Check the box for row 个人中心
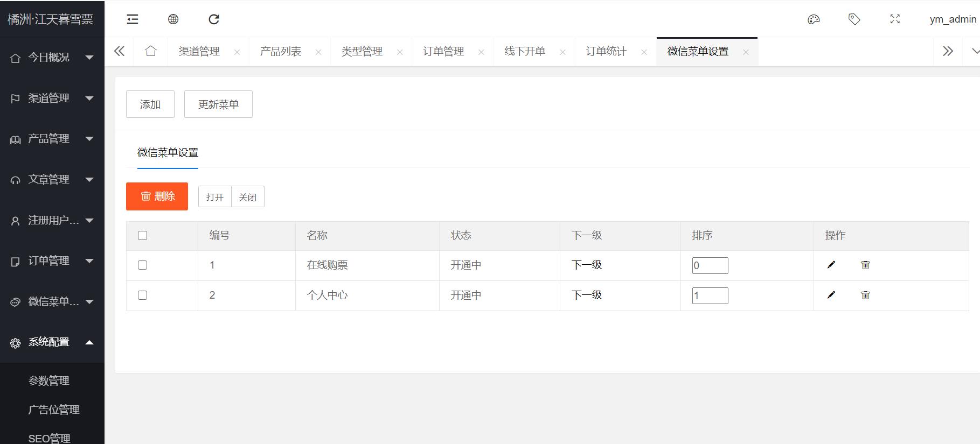Image resolution: width=980 pixels, height=444 pixels. (142, 295)
